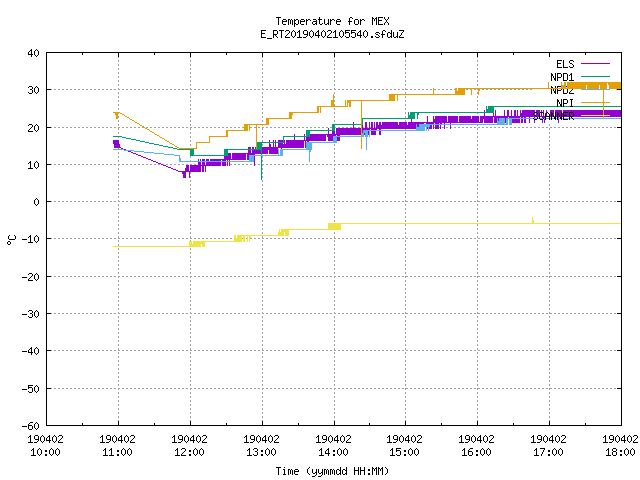Image resolution: width=640 pixels, height=480 pixels.
Task: Click the y-axis label 40
Action: [33, 53]
